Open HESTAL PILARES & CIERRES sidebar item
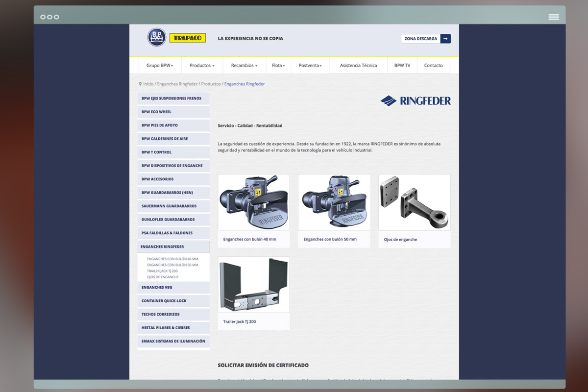Viewport: 588px width, 392px height. click(x=173, y=328)
